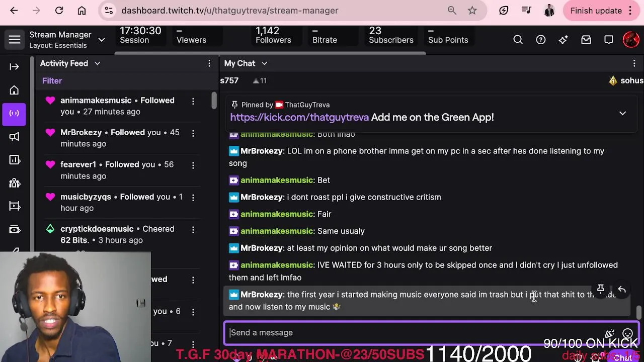Open the hamburger navigation menu

click(x=14, y=40)
